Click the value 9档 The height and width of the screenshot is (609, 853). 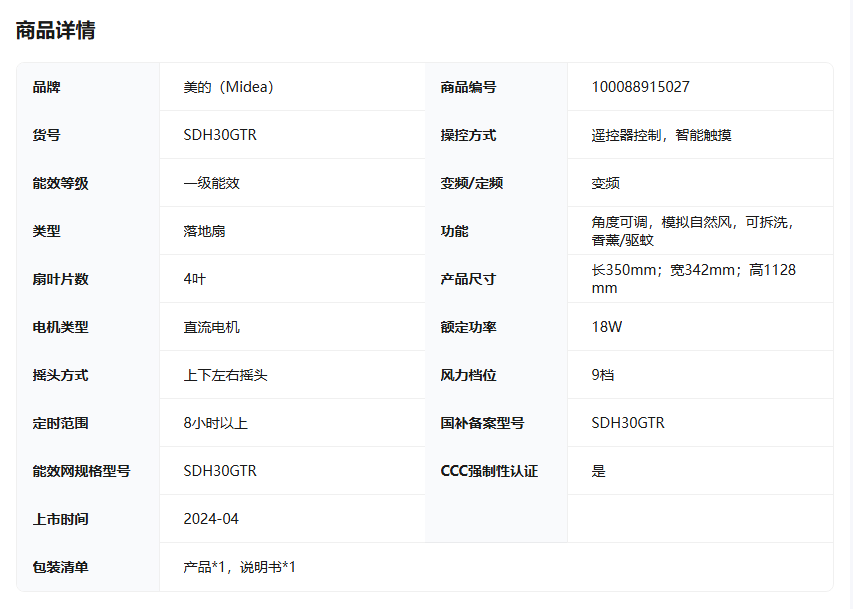point(603,375)
